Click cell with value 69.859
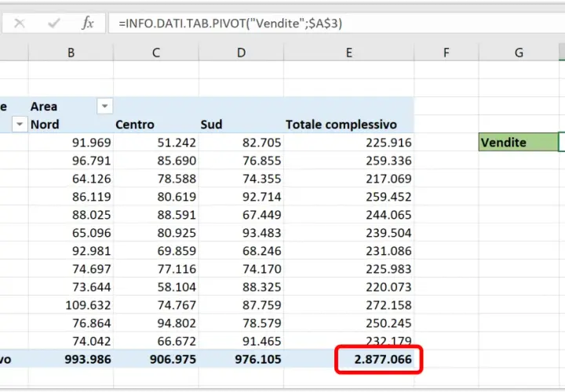The height and width of the screenshot is (392, 565). click(x=156, y=251)
